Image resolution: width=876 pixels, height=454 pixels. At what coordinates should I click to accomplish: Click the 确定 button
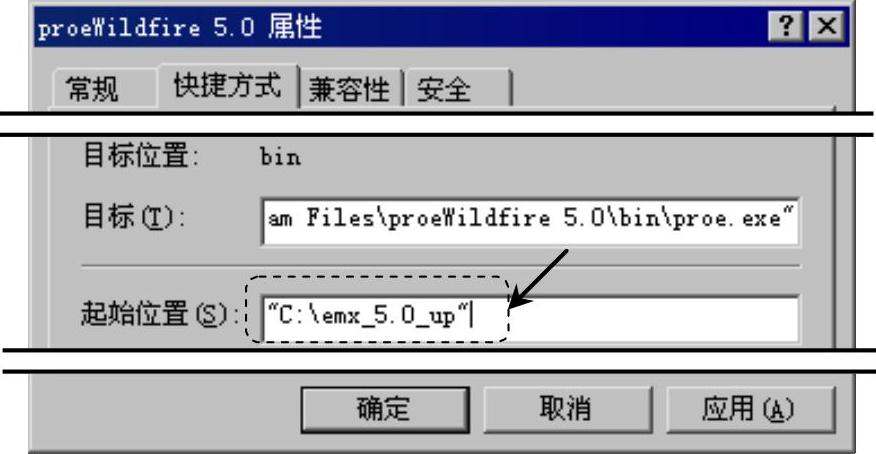pos(385,409)
